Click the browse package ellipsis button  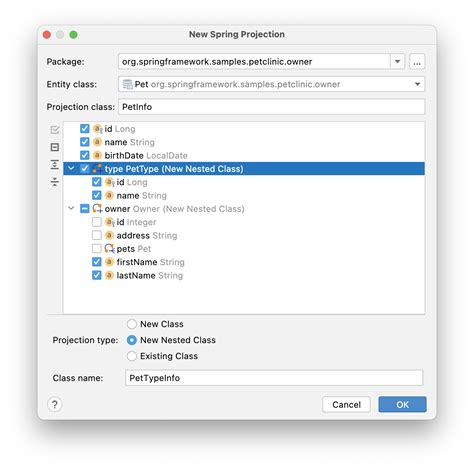[417, 62]
